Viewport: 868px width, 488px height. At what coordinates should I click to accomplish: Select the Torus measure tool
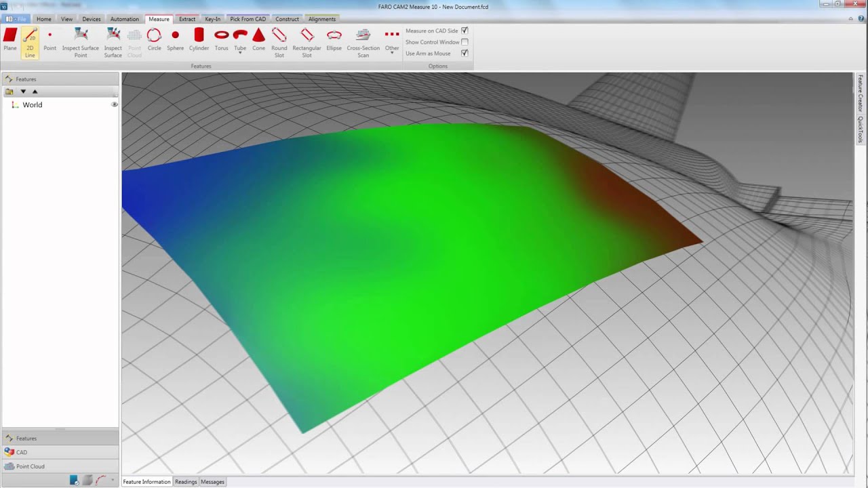[222, 40]
